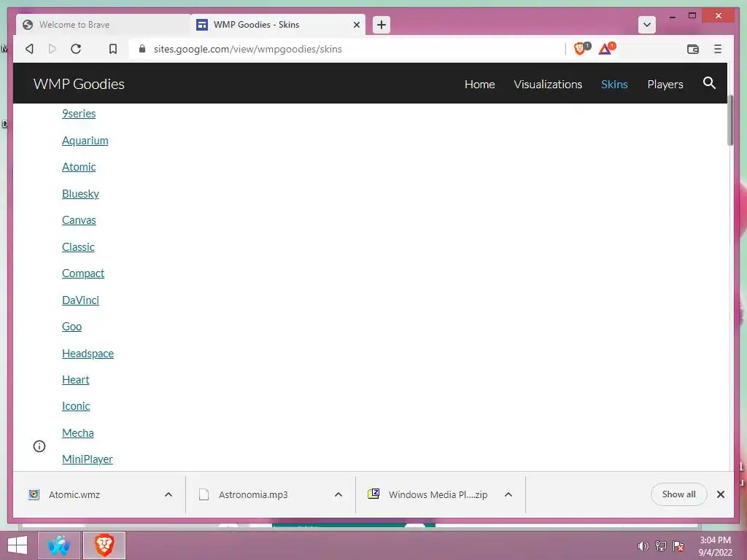This screenshot has width=747, height=560.
Task: Open the Mecha skin link
Action: pos(77,433)
